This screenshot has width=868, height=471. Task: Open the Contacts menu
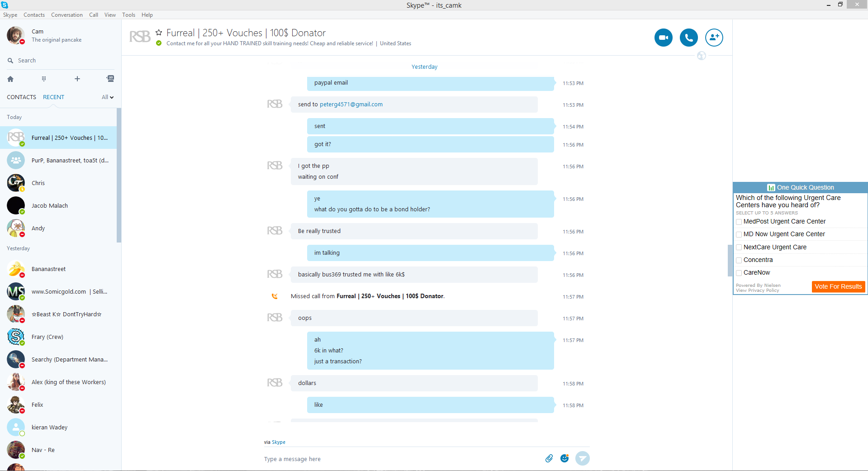(x=34, y=15)
